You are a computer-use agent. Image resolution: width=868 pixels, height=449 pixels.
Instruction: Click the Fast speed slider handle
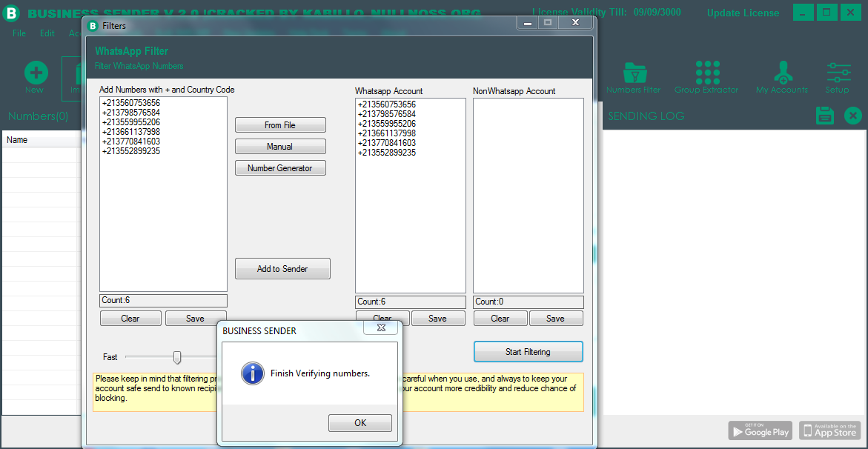(177, 358)
